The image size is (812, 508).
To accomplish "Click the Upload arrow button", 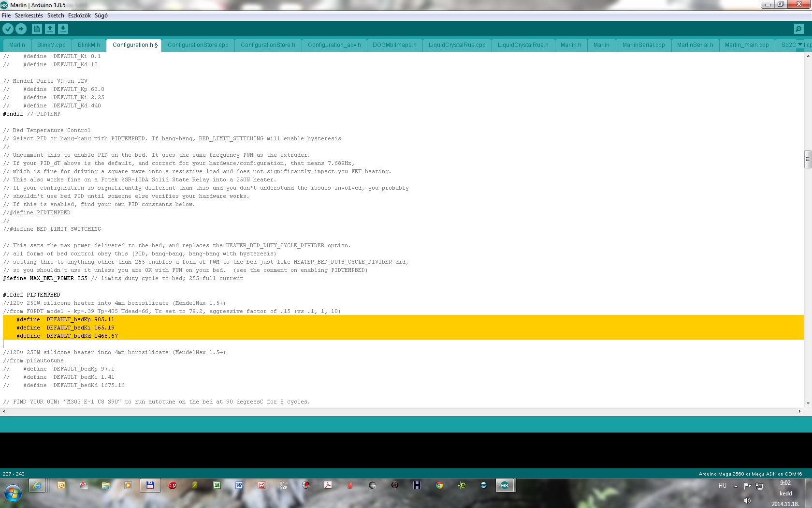I will point(21,29).
